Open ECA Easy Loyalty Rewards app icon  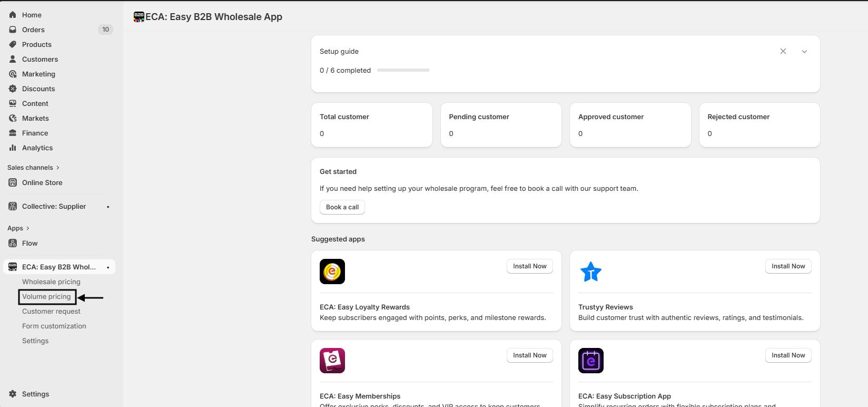[332, 272]
